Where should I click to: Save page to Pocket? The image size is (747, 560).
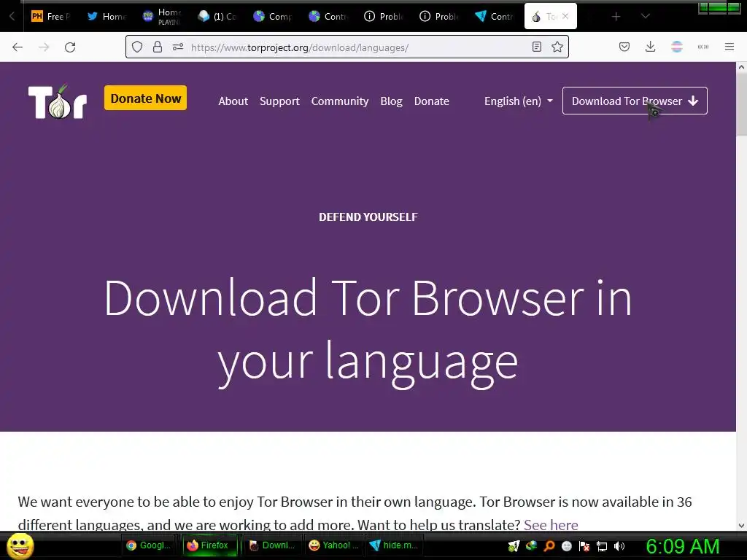pos(624,47)
